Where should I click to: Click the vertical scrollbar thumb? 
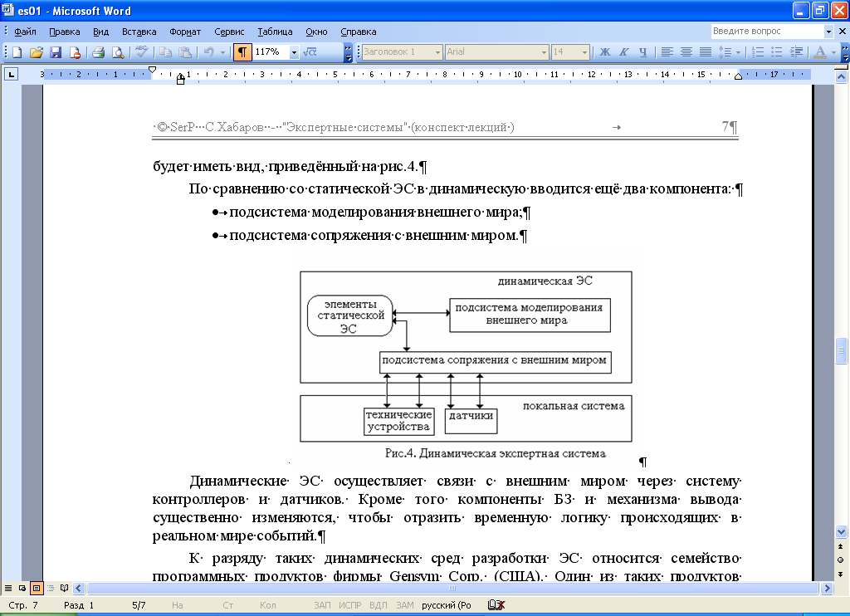(841, 351)
